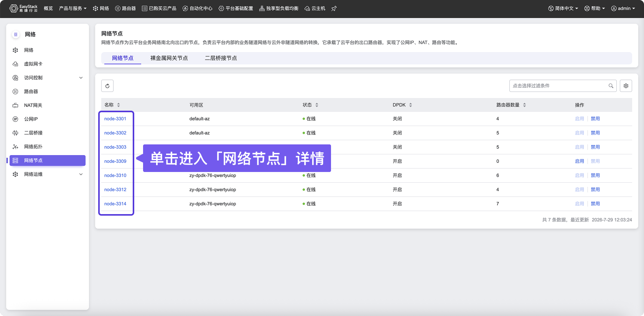The width and height of the screenshot is (644, 316).
Task: Sort table by 名称 column
Action: 119,105
